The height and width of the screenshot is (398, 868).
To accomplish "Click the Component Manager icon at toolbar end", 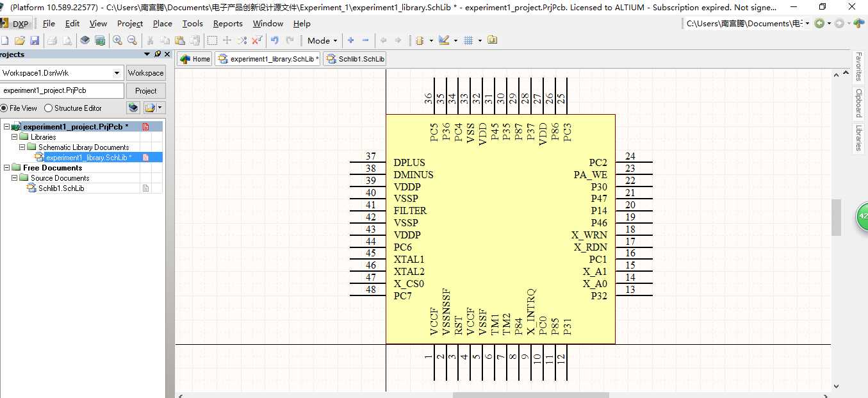I will 492,40.
